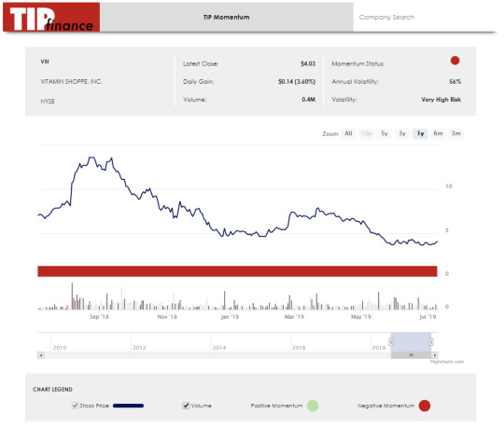Click the Annual Volatility 56% value
This screenshot has width=504, height=428.
(x=455, y=81)
